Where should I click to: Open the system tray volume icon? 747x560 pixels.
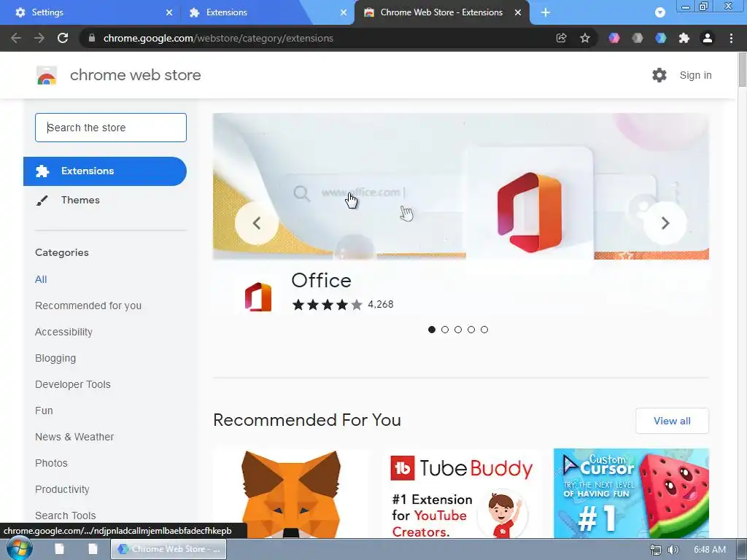(x=673, y=550)
